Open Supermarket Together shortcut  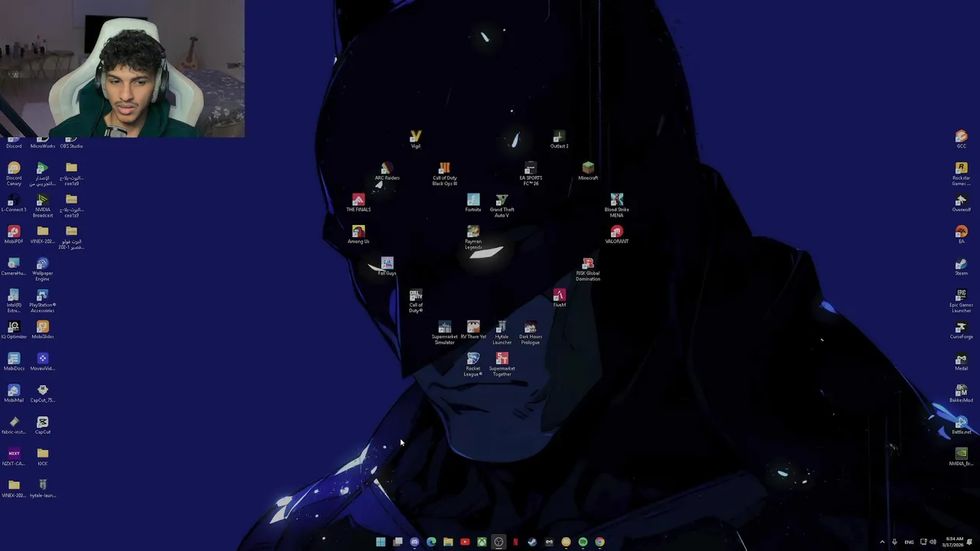(501, 364)
